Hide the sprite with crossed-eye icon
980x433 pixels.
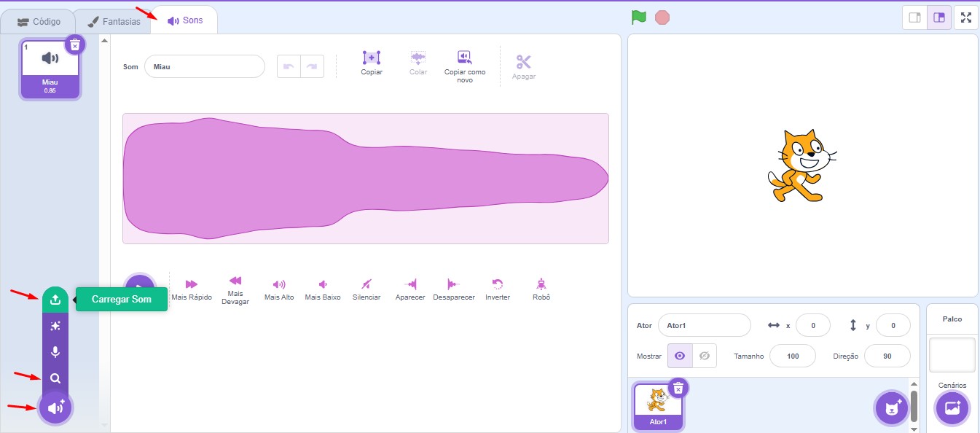pyautogui.click(x=704, y=356)
